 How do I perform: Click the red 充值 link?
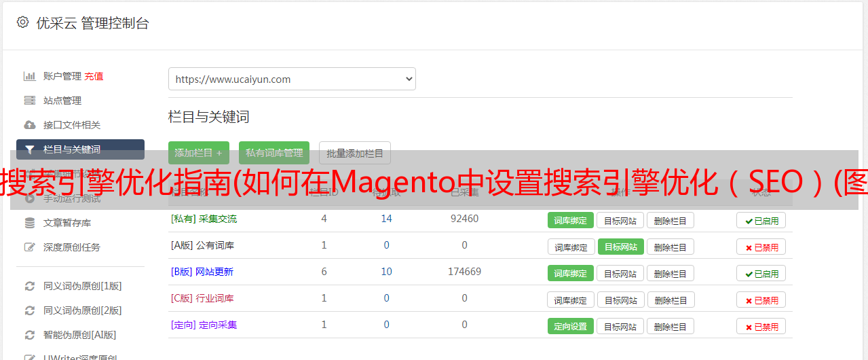click(x=94, y=76)
